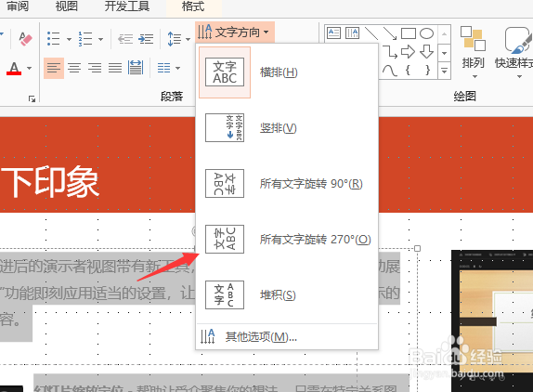Expand the font color dropdown arrow
This screenshot has width=533, height=392.
[29, 69]
